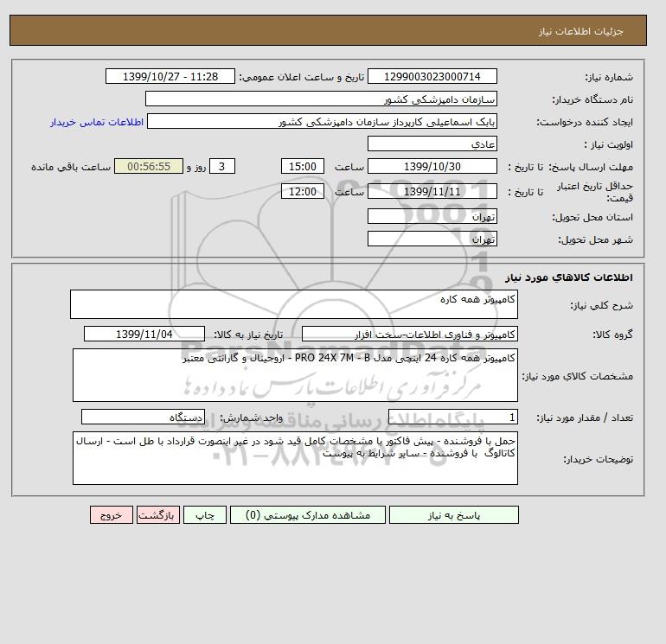This screenshot has width=666, height=644.
Task: Click the priority field 'عادی'
Action: 432,143
